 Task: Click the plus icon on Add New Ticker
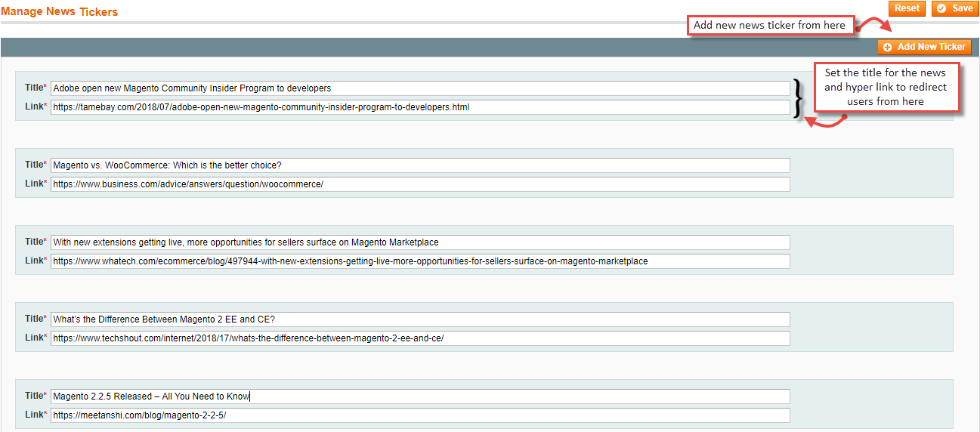887,47
